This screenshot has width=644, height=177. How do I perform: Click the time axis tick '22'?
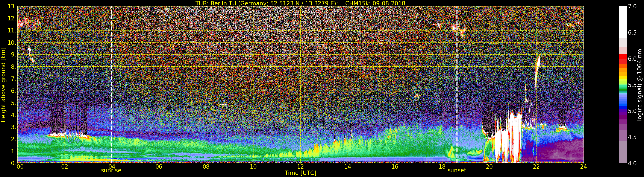(536, 166)
